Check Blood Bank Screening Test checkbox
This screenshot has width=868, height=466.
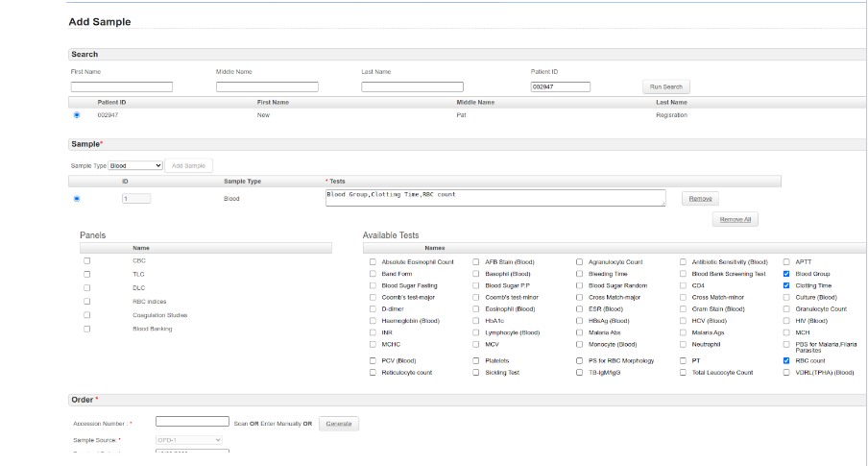pyautogui.click(x=683, y=274)
